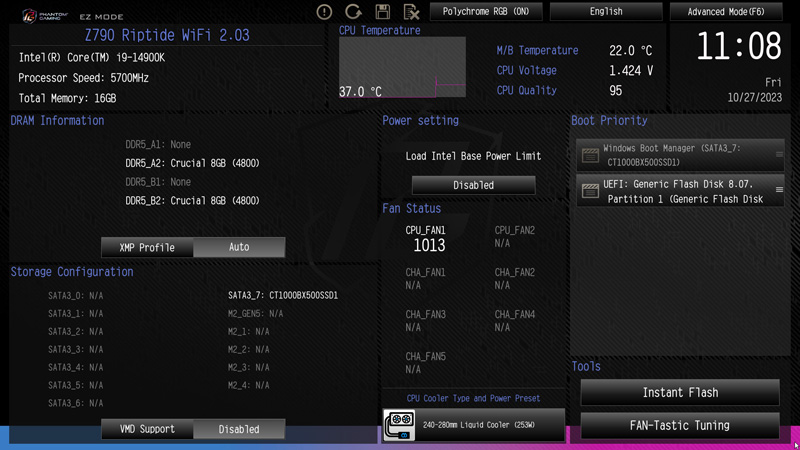Click the XMP Profile label button
Image resolution: width=800 pixels, height=450 pixels.
click(147, 247)
